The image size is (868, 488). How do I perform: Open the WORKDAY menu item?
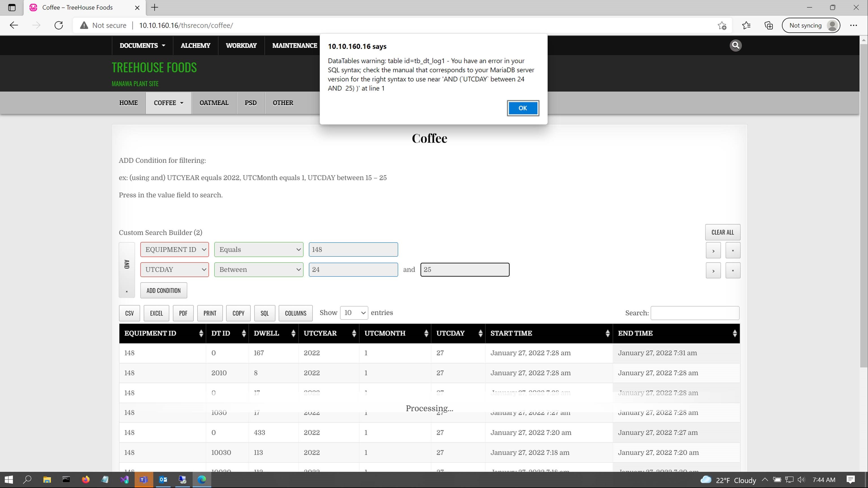[241, 45]
